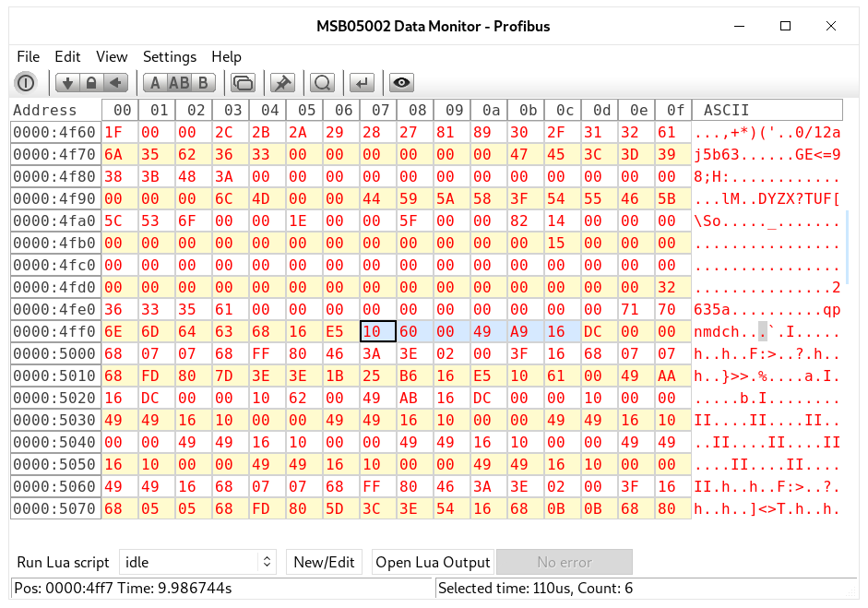Minimize the Data Monitor window
This screenshot has width=868, height=608.
pos(739,26)
